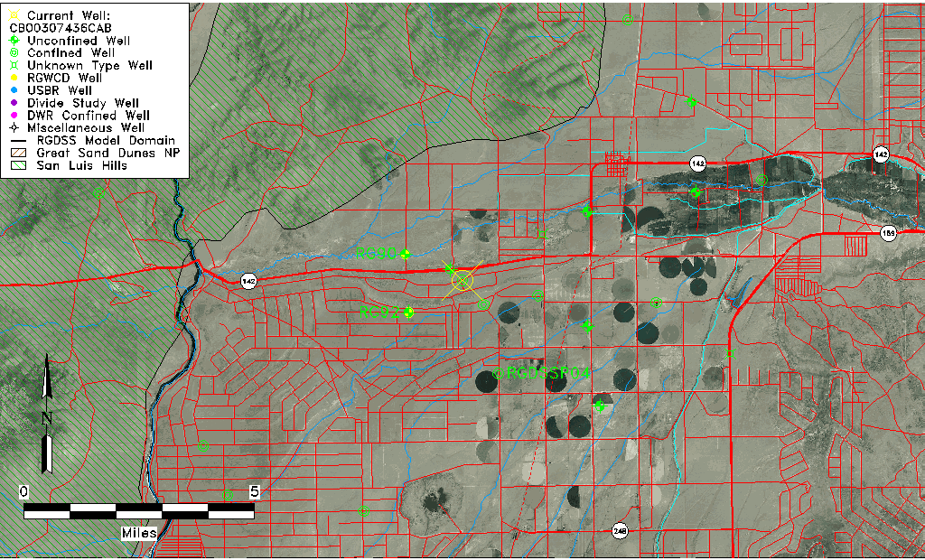The height and width of the screenshot is (560, 925).
Task: Click the magenta DWR Confined Well dot
Action: [13, 116]
